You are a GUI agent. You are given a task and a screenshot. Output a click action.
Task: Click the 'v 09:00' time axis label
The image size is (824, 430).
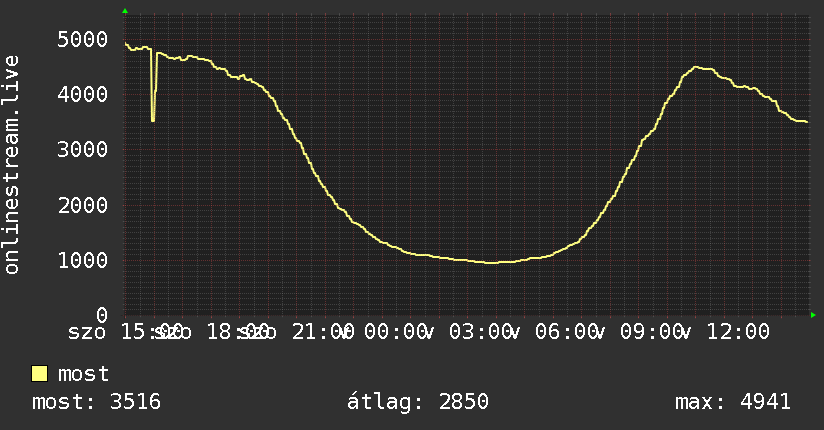pyautogui.click(x=642, y=332)
